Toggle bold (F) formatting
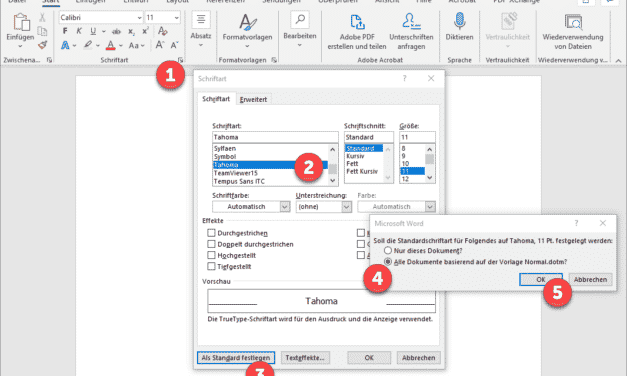Viewport: 627px width, 376px height. pos(65,31)
